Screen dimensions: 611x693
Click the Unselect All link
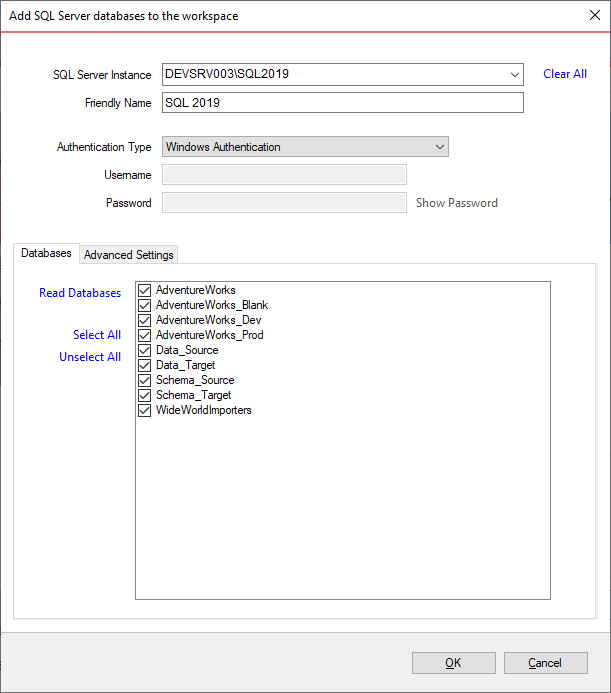(x=90, y=357)
